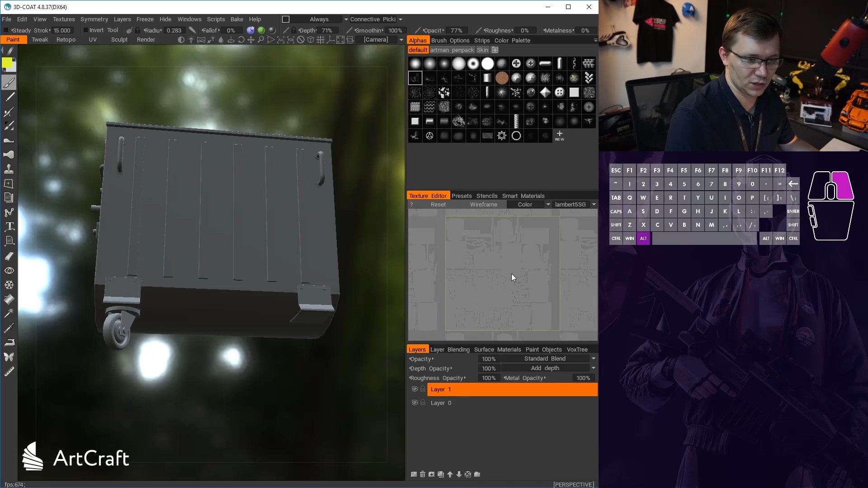The height and width of the screenshot is (488, 868).
Task: Open the lambert5SG material dropdown
Action: point(594,204)
